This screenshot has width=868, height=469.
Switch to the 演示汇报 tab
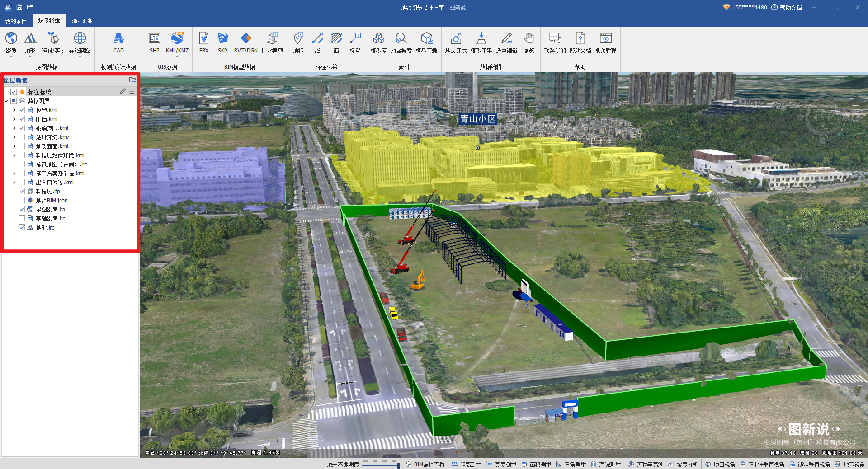tap(82, 21)
